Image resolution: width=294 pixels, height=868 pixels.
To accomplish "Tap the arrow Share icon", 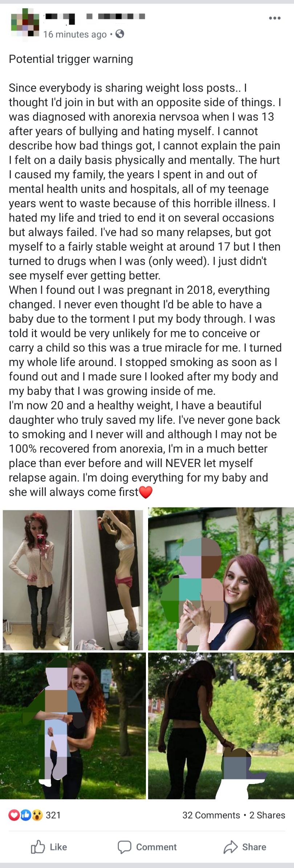I will (x=230, y=847).
